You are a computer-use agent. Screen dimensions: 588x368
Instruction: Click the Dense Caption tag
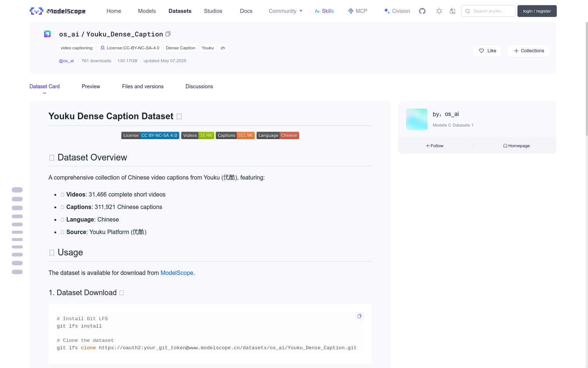pyautogui.click(x=180, y=48)
